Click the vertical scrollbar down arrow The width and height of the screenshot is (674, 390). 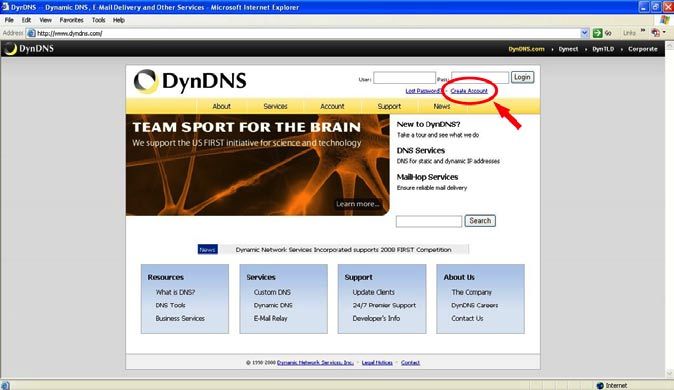point(670,373)
